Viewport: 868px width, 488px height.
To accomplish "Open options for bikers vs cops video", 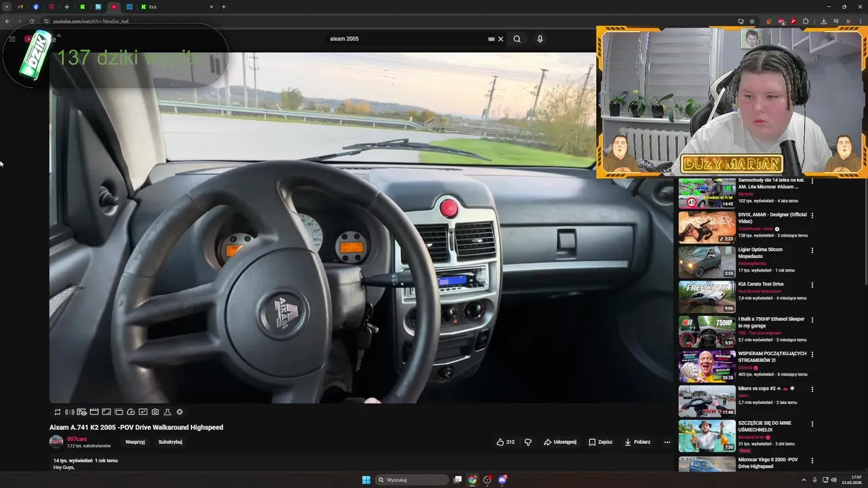I will (812, 390).
